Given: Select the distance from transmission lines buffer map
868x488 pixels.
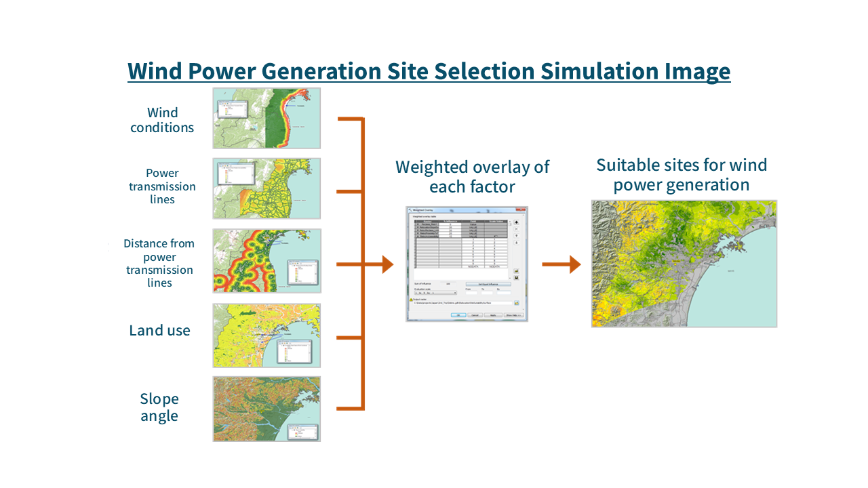Looking at the screenshot, I should (267, 261).
